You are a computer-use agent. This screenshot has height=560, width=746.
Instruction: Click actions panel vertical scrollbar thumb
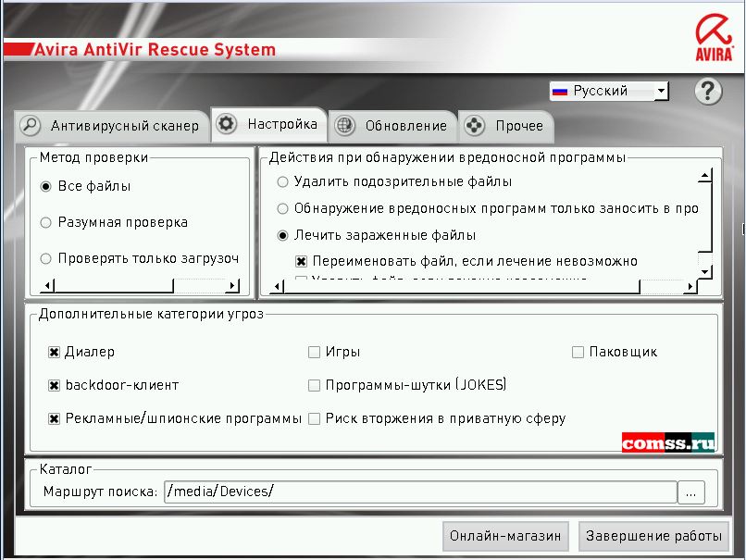[704, 218]
